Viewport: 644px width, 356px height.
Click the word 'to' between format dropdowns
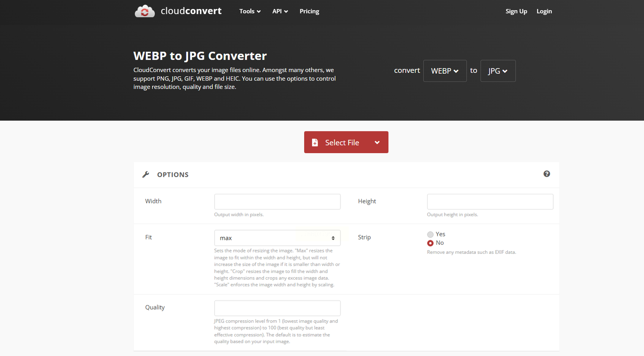pyautogui.click(x=474, y=71)
